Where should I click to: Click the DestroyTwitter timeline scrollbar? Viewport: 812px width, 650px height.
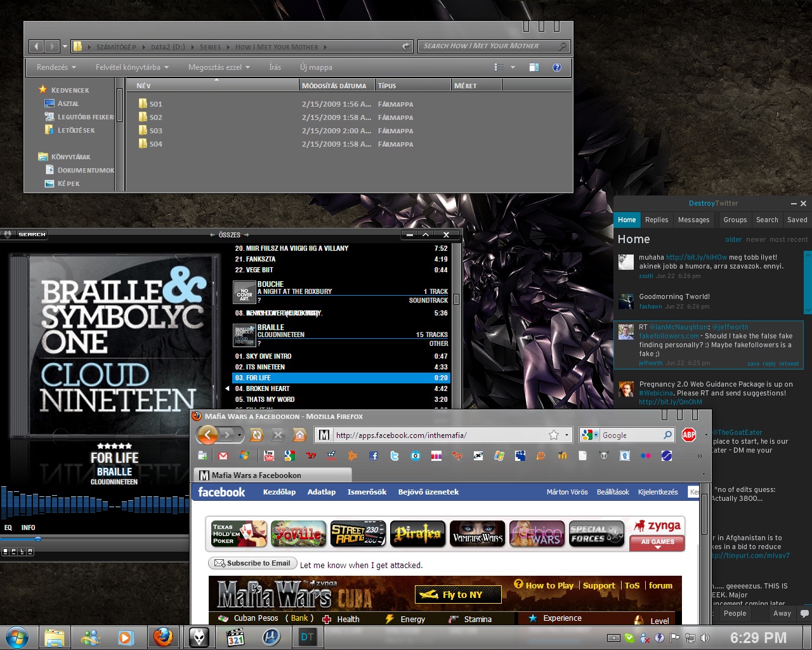pyautogui.click(x=808, y=282)
